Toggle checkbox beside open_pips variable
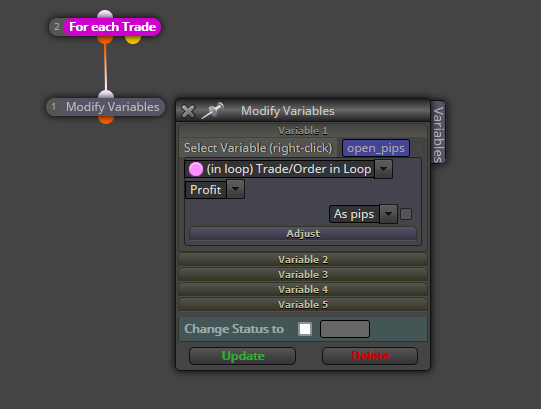The image size is (541, 409). (418, 148)
